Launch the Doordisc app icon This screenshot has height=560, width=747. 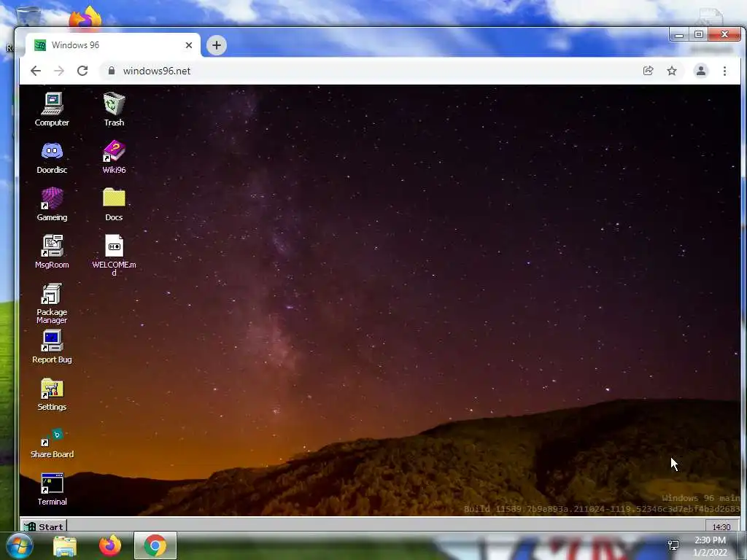pos(52,157)
